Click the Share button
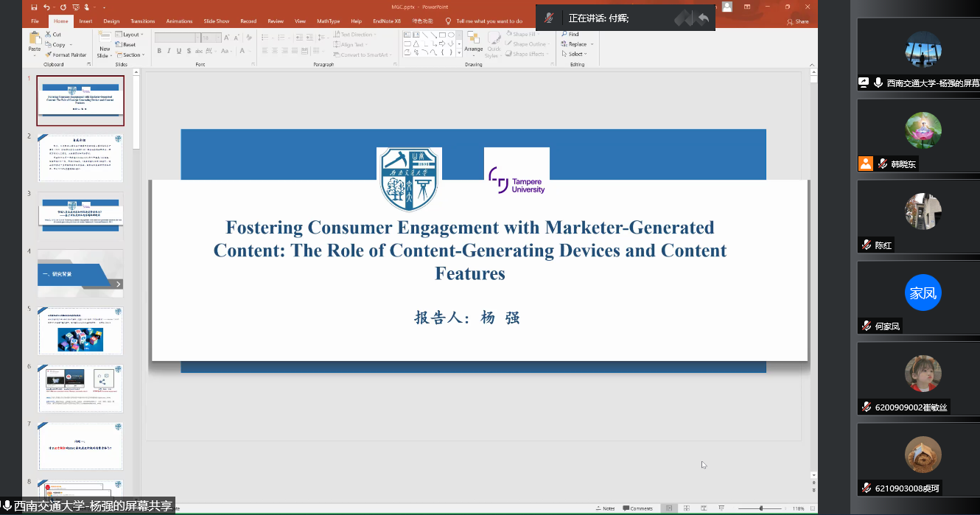This screenshot has width=980, height=515. (798, 21)
